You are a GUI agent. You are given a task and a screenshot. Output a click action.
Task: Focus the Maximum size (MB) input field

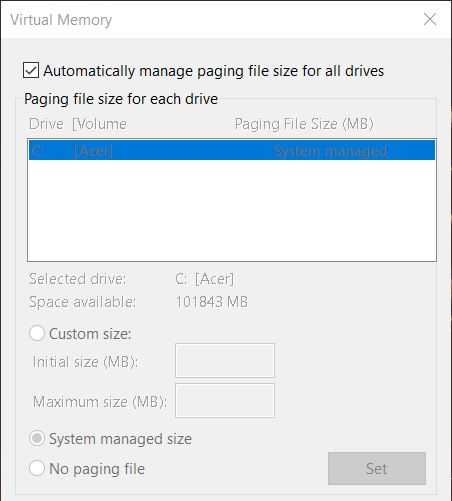click(225, 400)
